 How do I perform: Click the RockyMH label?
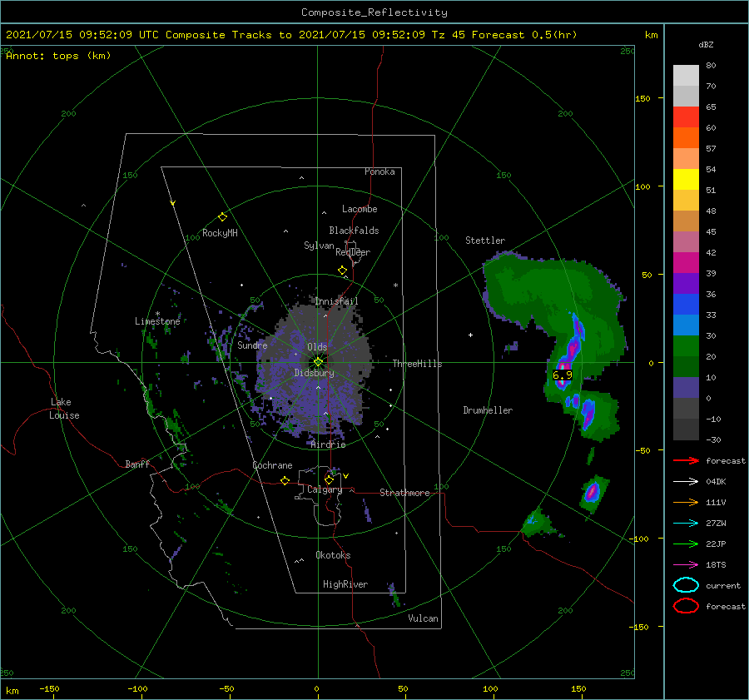[220, 233]
